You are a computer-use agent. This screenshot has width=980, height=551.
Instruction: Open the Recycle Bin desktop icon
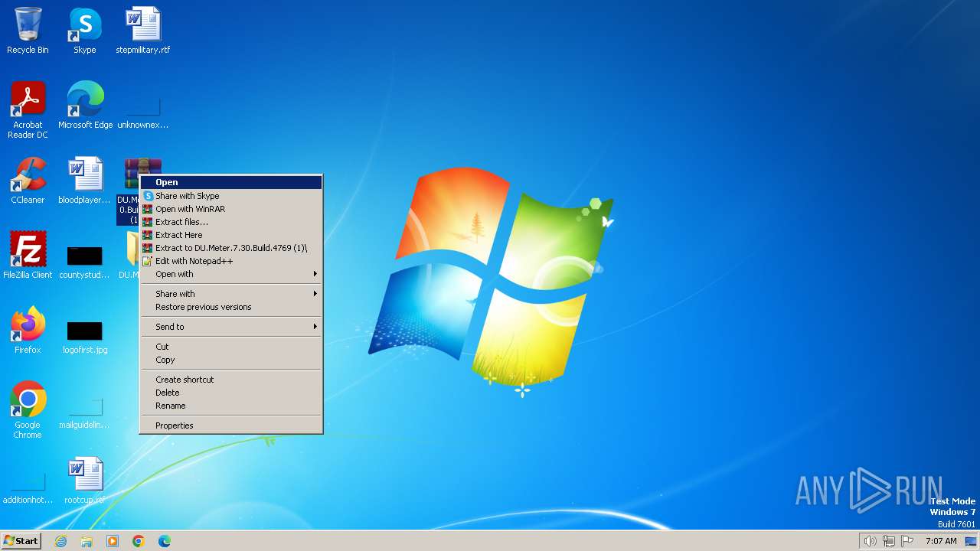[x=28, y=31]
